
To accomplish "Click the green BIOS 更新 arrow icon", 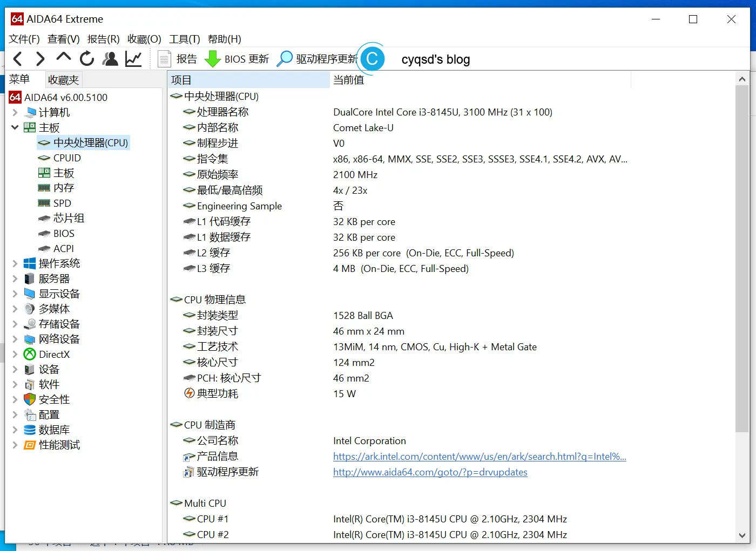I will pyautogui.click(x=213, y=59).
